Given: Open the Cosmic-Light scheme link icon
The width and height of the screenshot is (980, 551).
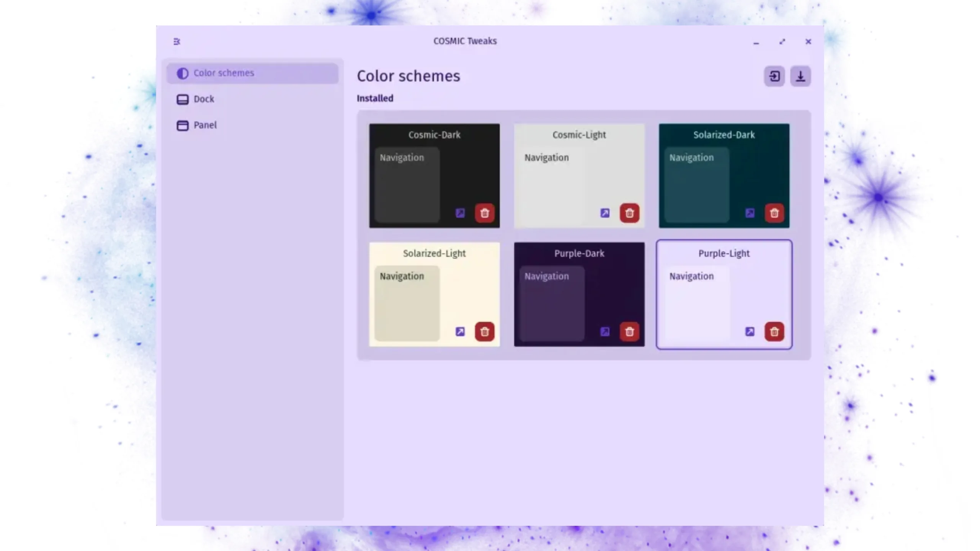Looking at the screenshot, I should (x=605, y=213).
